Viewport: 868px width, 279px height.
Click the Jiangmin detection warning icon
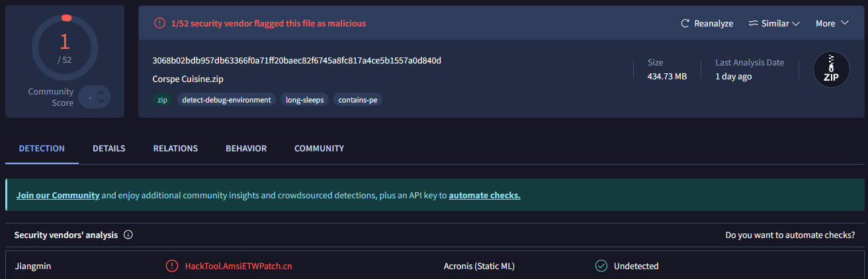[172, 266]
